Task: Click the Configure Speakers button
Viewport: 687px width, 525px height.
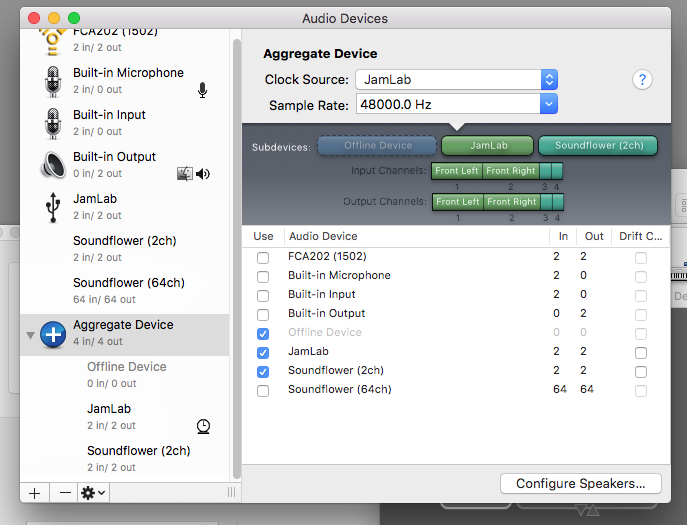Action: click(x=581, y=483)
